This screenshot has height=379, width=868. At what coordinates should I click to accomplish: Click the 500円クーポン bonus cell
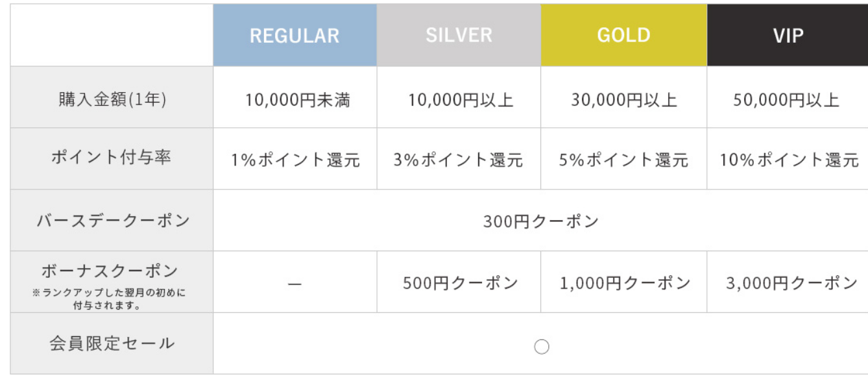pos(460,284)
